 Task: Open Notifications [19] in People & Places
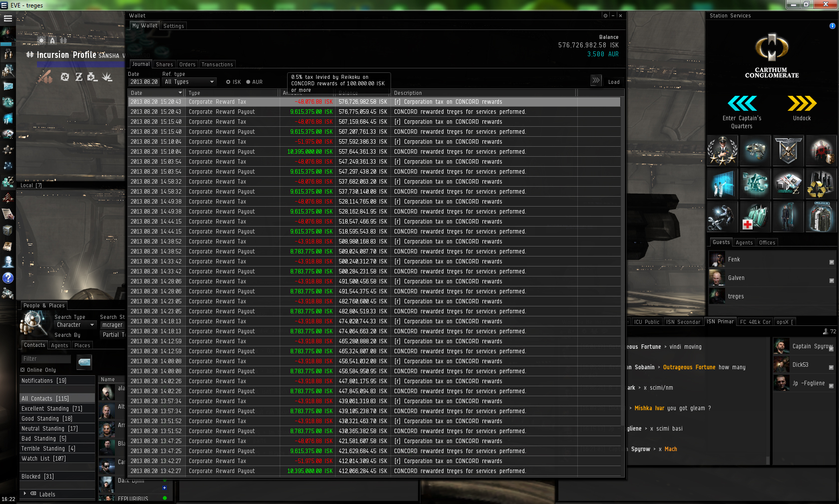57,380
